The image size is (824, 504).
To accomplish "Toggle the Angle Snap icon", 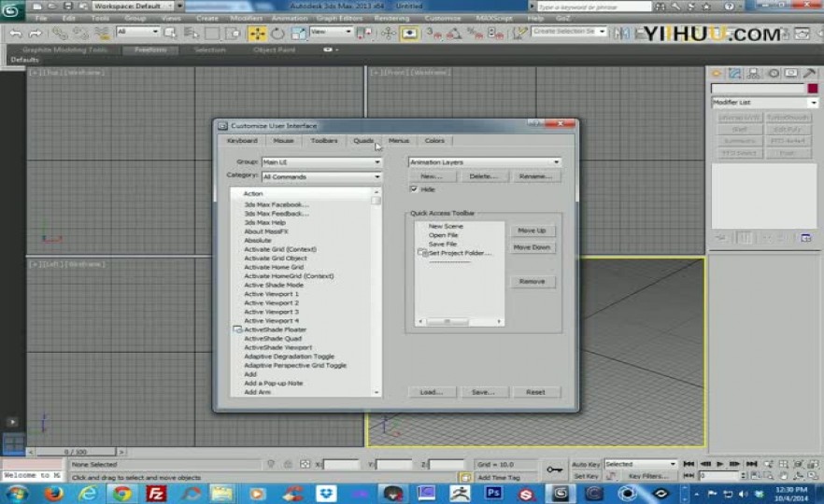I will coord(454,34).
